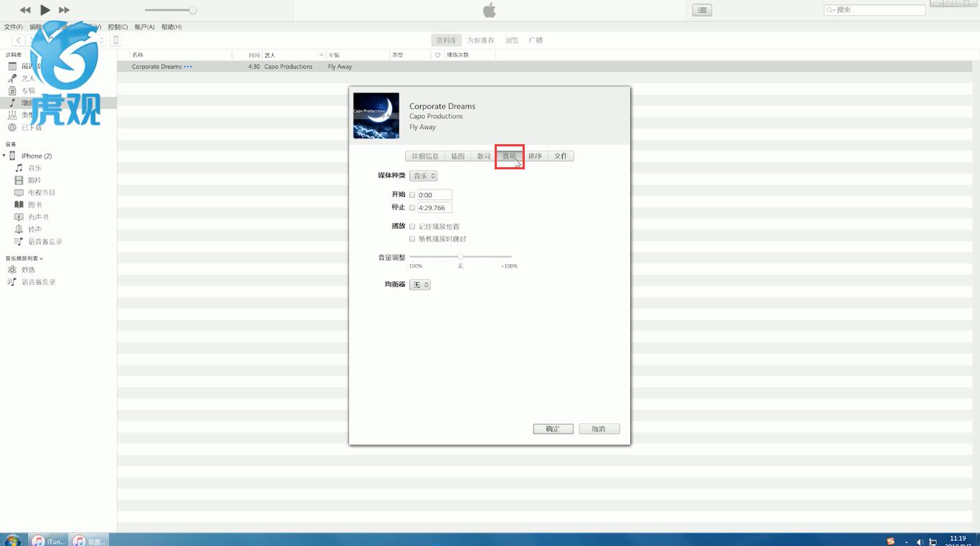Image resolution: width=980 pixels, height=546 pixels.
Task: Click the 搜索 search field
Action: click(x=875, y=10)
